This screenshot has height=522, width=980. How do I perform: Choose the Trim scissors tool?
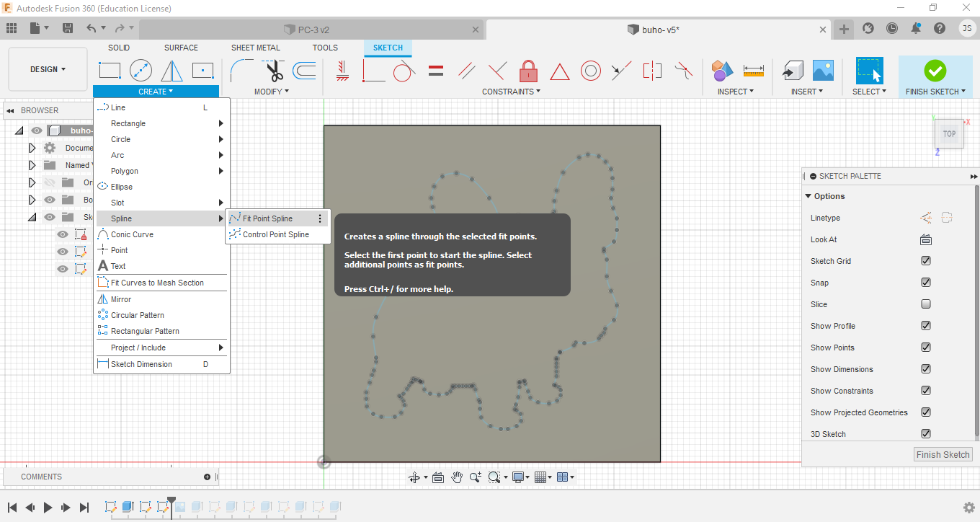(274, 70)
